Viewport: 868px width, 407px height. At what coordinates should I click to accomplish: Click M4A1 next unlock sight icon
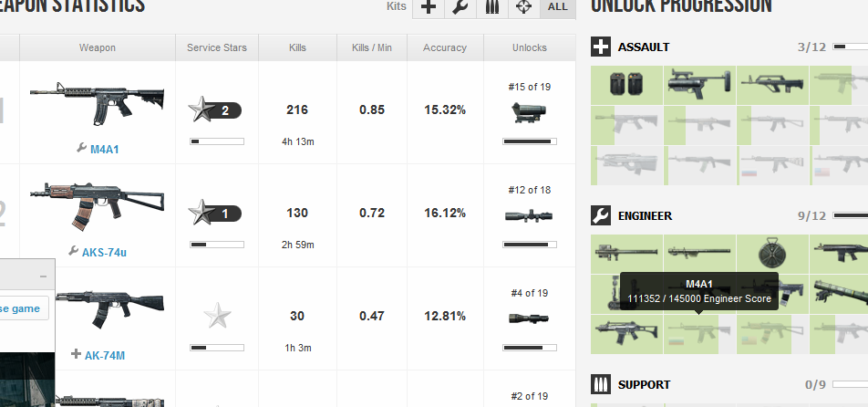(529, 112)
